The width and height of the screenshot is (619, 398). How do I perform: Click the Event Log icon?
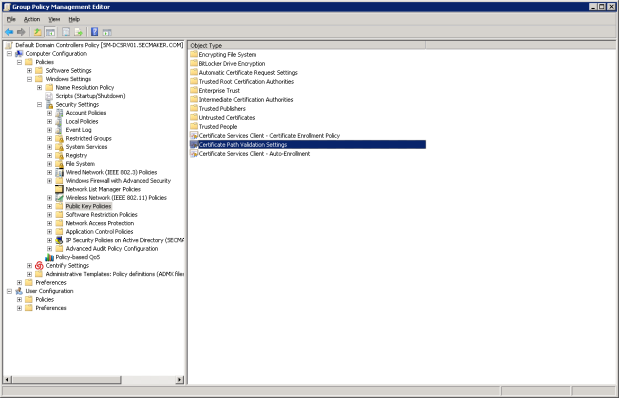point(59,130)
